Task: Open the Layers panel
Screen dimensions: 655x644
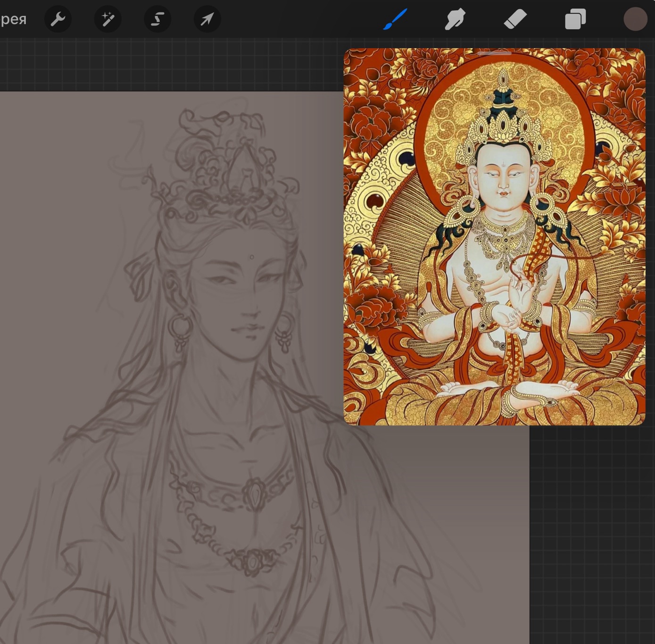Action: [575, 19]
